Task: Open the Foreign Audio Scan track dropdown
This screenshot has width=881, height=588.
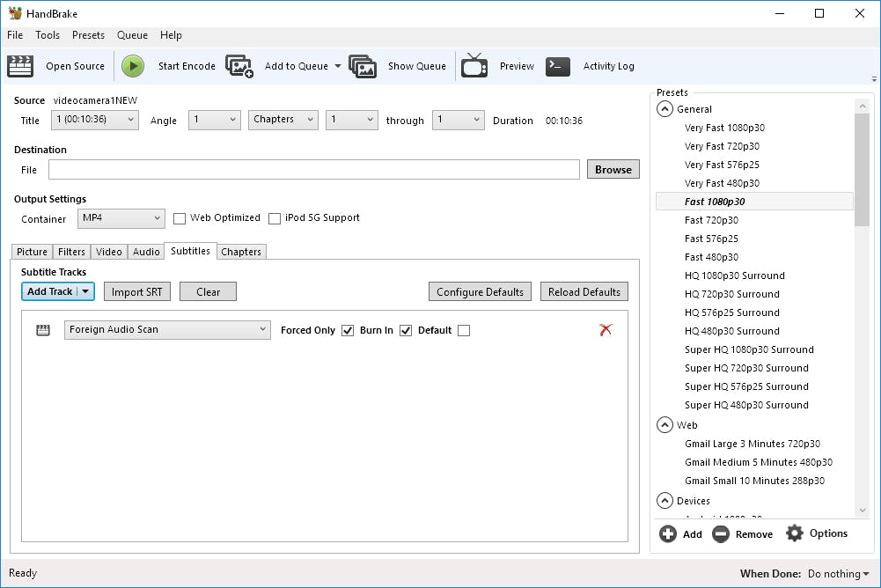Action: [167, 330]
